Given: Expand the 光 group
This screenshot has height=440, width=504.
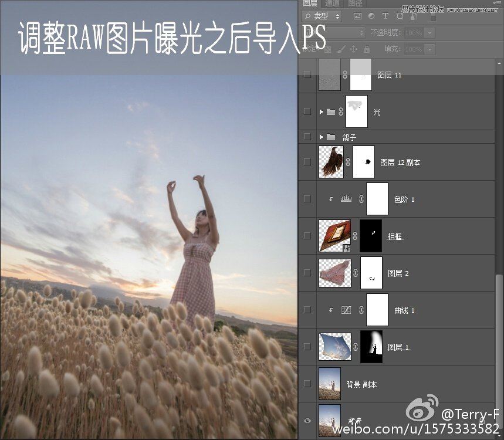Looking at the screenshot, I should pyautogui.click(x=322, y=111).
